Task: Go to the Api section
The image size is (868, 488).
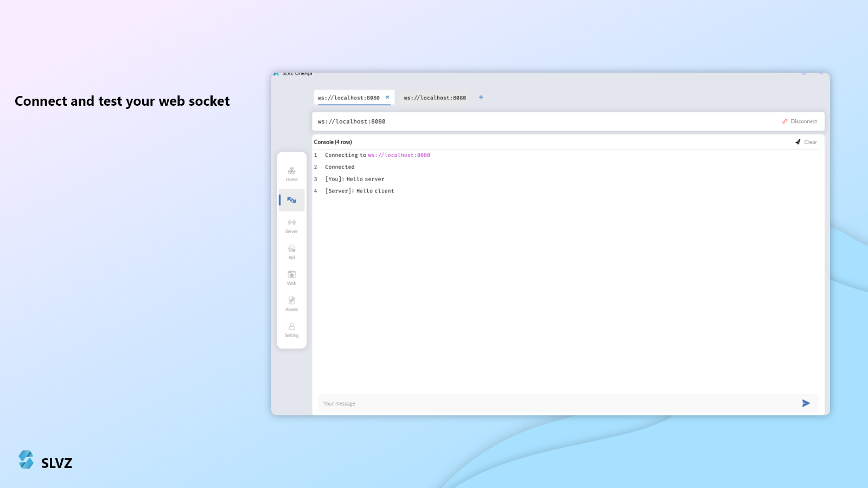Action: 291,252
